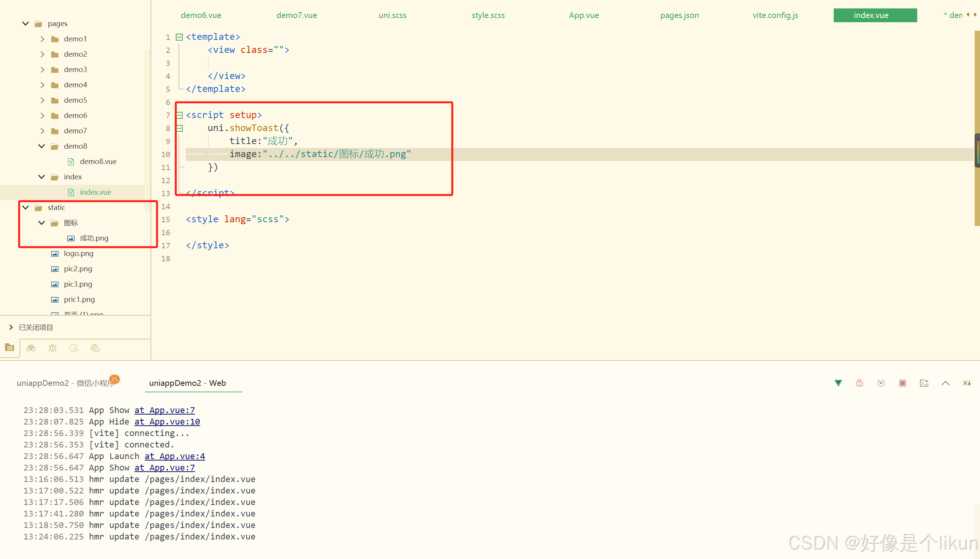Fold the showToast block on line 8
Viewport: 980px width, 559px height.
point(179,128)
